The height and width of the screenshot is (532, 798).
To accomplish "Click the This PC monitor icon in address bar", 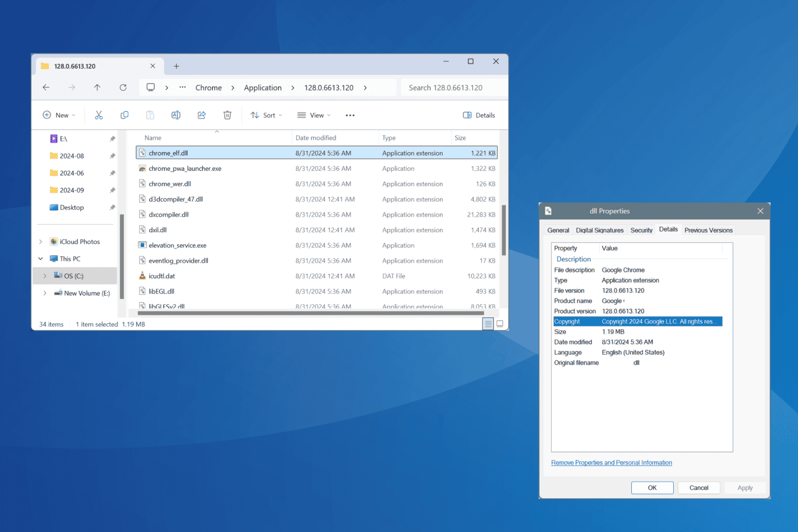I will pyautogui.click(x=151, y=87).
